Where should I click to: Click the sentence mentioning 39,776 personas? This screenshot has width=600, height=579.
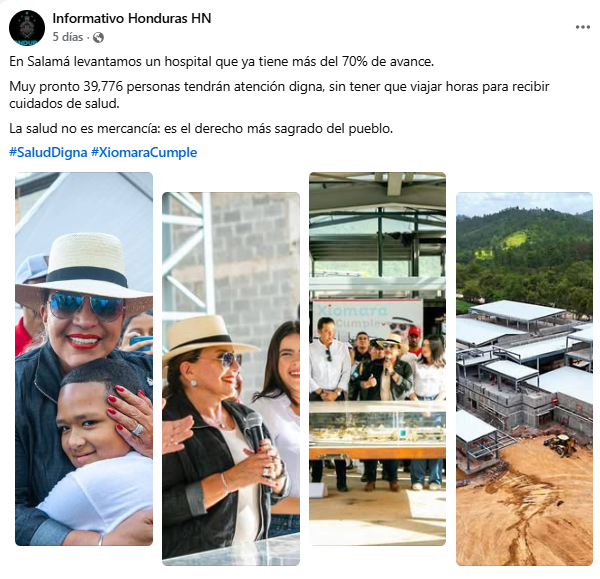[279, 95]
